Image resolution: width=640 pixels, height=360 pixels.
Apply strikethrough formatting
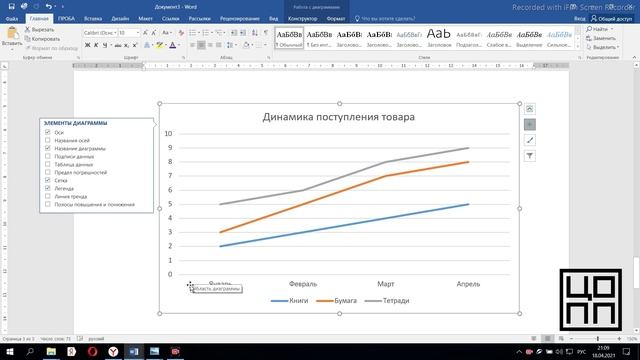click(x=118, y=45)
